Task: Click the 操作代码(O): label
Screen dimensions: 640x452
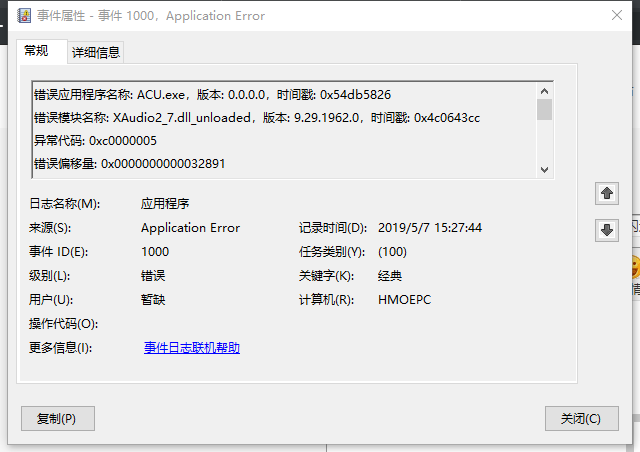Action: (x=63, y=324)
